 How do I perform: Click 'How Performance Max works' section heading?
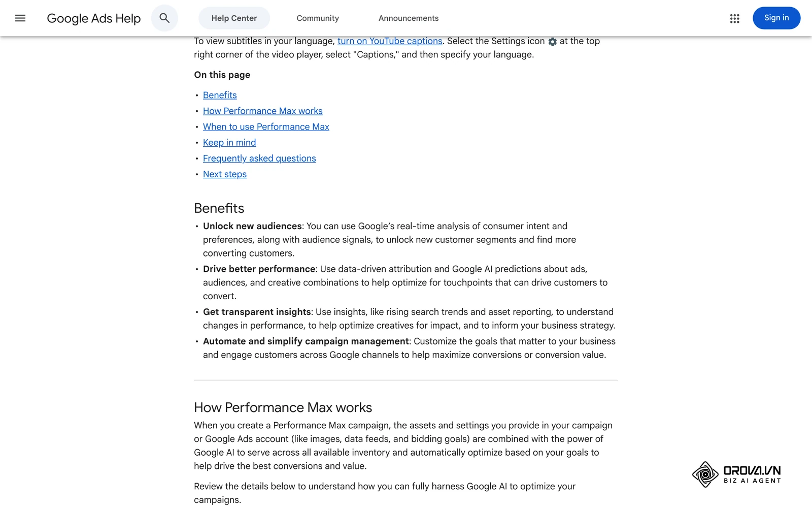283,407
